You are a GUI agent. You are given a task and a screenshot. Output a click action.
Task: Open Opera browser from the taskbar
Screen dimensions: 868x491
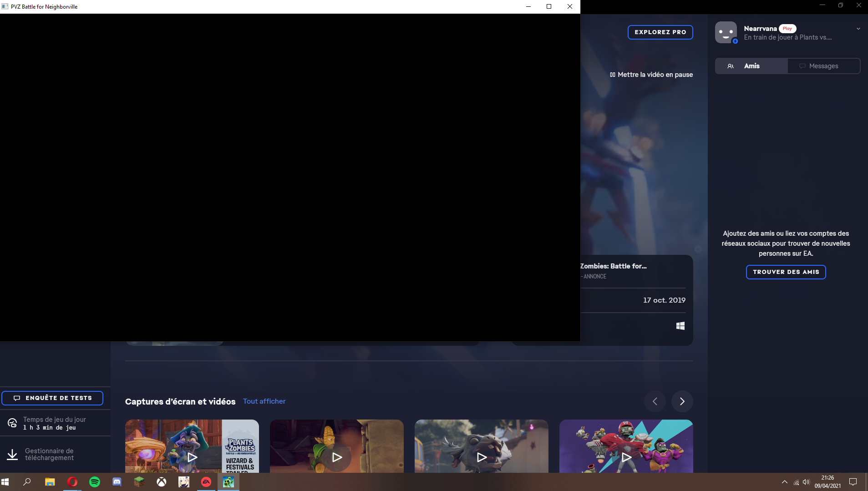(x=72, y=482)
